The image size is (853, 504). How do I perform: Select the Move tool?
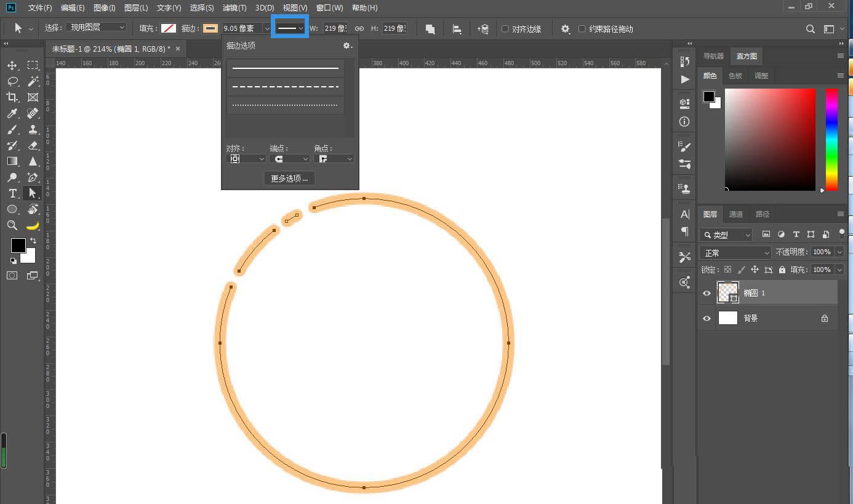(x=12, y=65)
